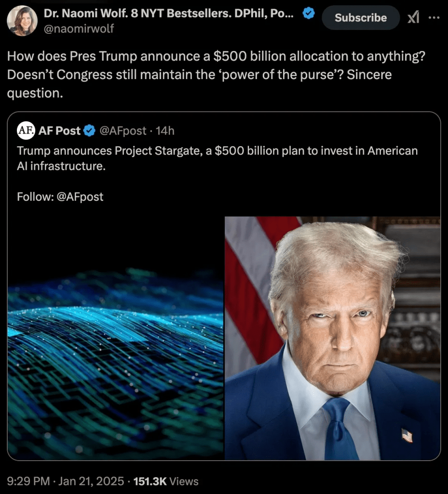Open the blue AI circuit image
Viewport: 448px width, 494px height.
click(x=115, y=338)
